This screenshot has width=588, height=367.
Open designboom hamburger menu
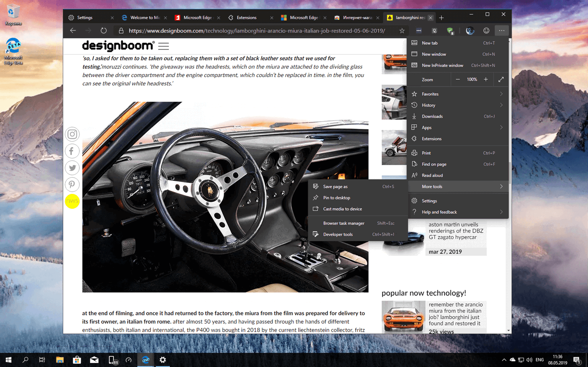(163, 46)
